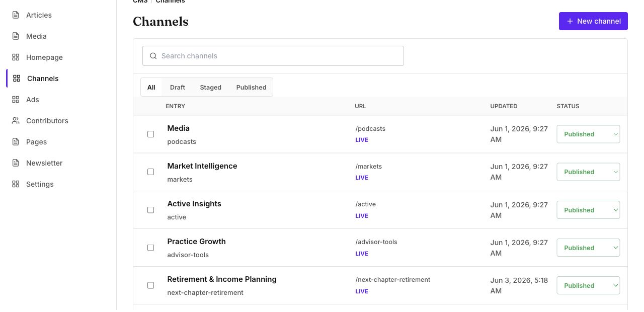This screenshot has width=644, height=312.
Task: Open status dropdown for Retirement & Income Planning
Action: point(588,285)
